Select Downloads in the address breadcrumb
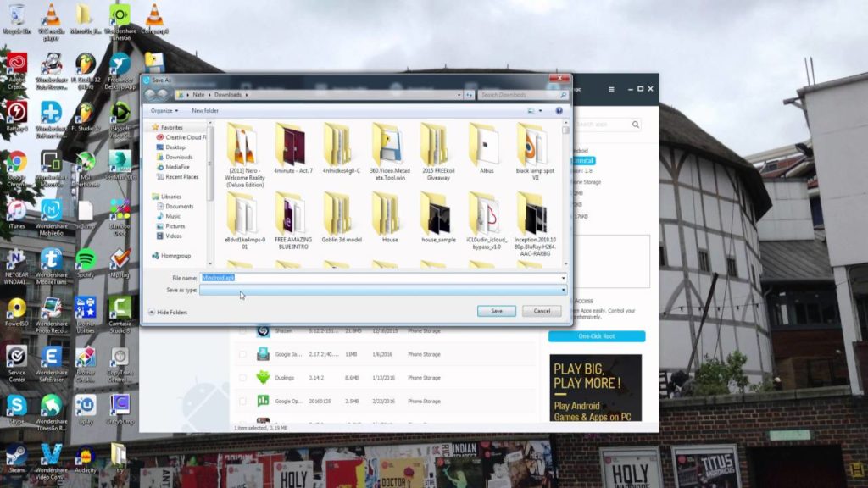868x488 pixels. pyautogui.click(x=227, y=95)
